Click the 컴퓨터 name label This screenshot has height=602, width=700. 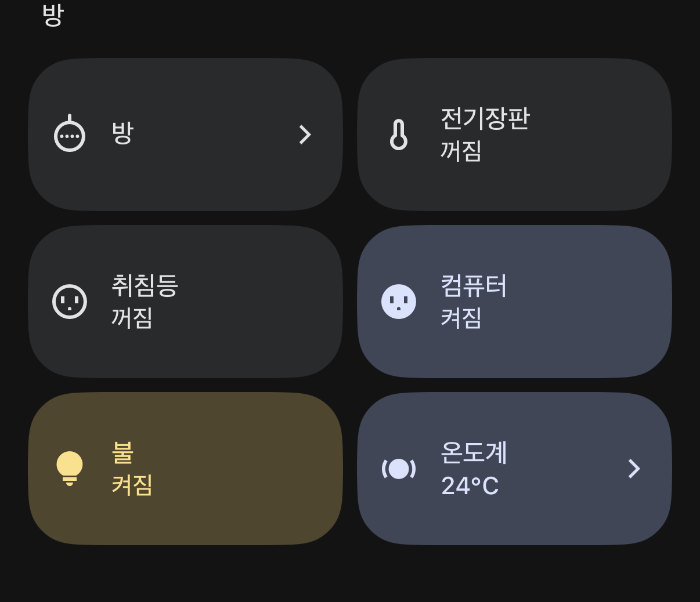click(x=474, y=285)
